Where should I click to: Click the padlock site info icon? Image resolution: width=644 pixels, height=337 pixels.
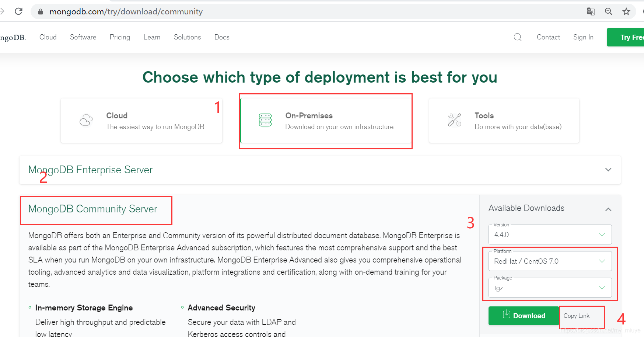click(x=41, y=12)
